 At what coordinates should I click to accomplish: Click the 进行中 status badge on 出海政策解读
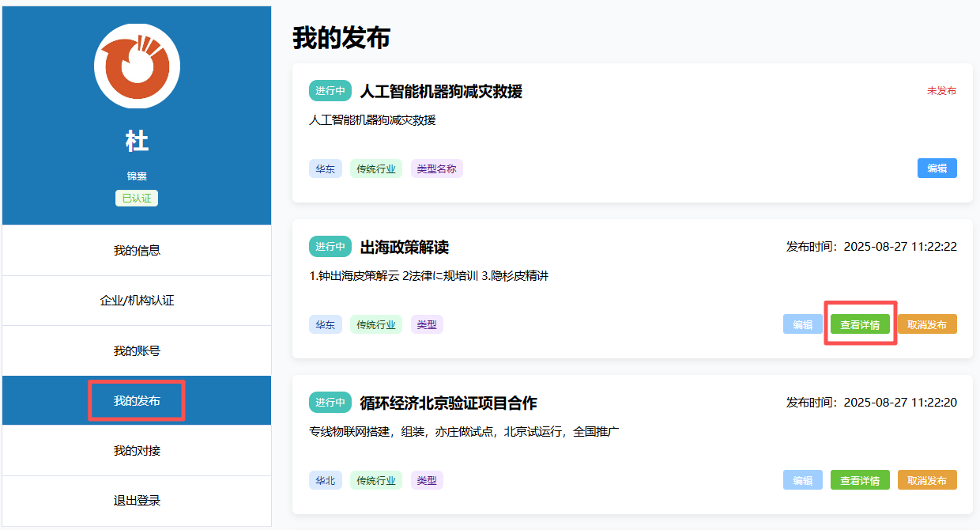click(x=330, y=247)
